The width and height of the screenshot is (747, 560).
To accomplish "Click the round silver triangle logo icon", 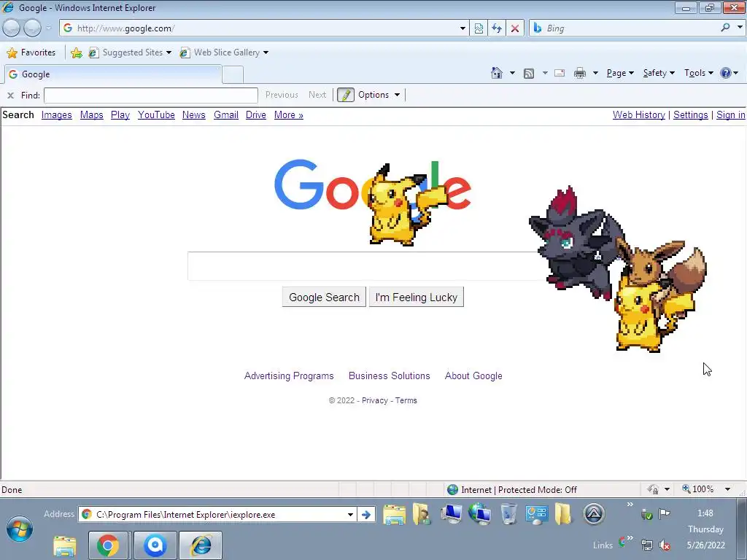I will point(594,514).
